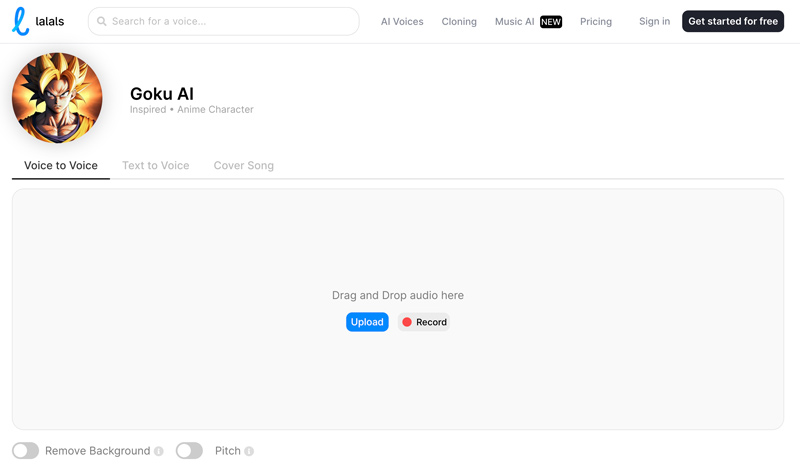Open the Pricing link
Image resolution: width=800 pixels, height=474 pixels.
pyautogui.click(x=596, y=21)
